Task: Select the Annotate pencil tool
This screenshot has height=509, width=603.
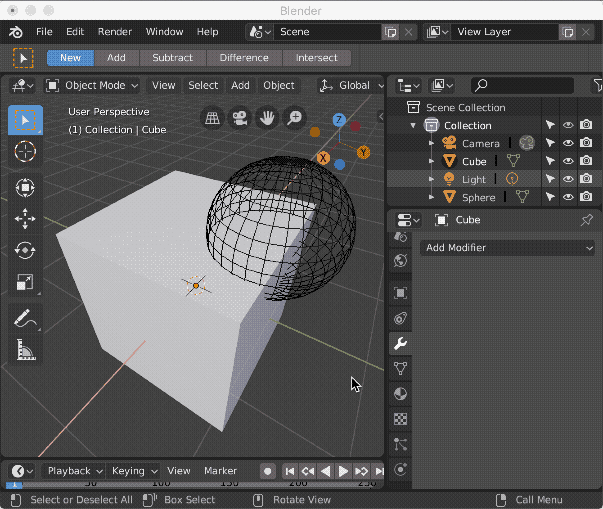Action: [x=25, y=318]
